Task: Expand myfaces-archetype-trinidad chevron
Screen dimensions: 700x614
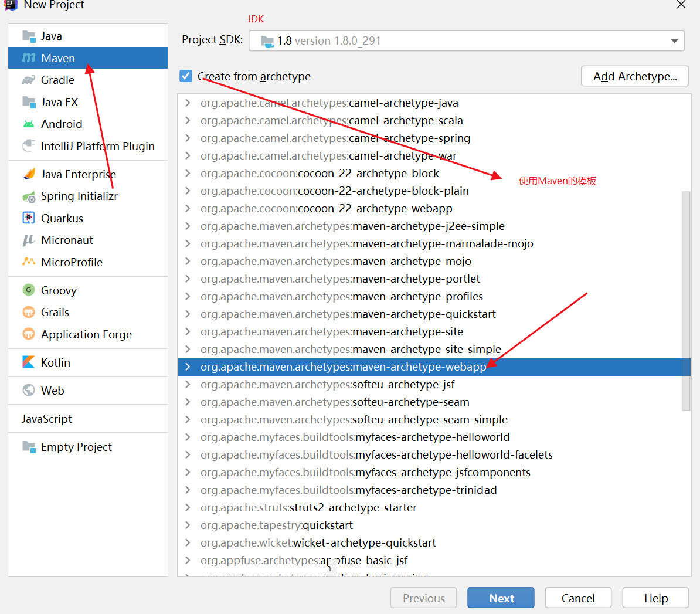Action: point(188,490)
